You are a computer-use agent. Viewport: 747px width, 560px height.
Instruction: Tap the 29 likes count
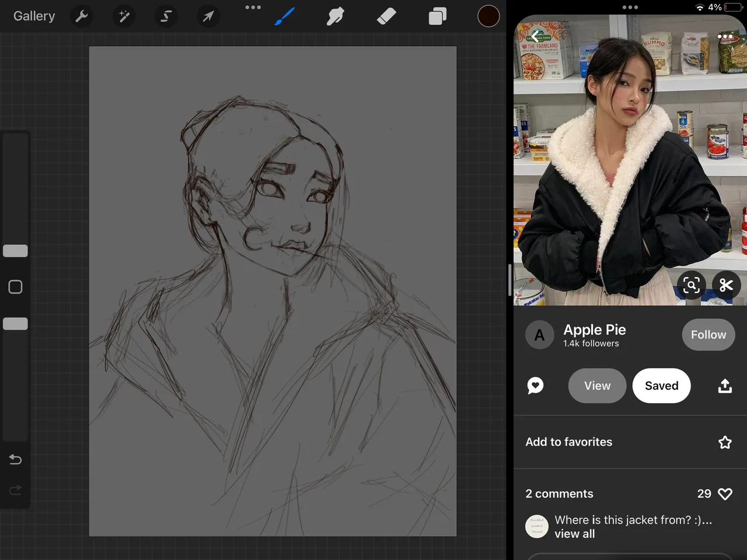[704, 494]
